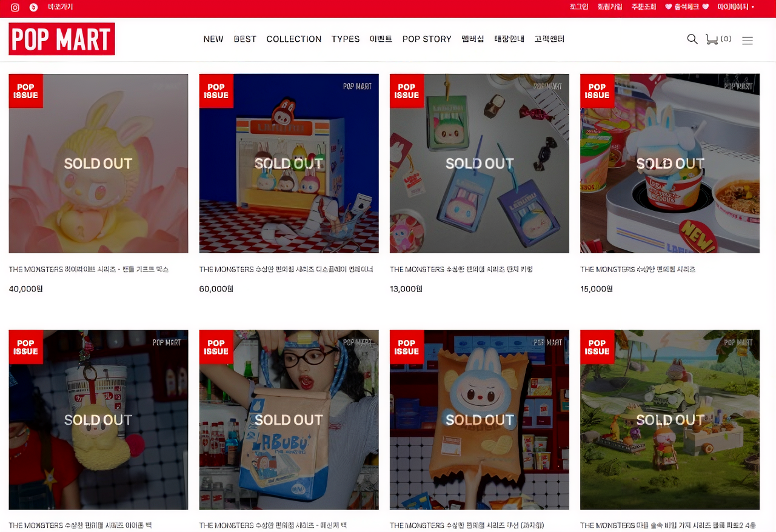The width and height of the screenshot is (776, 532).
Task: Open the cup noodle Labubu product image
Action: click(x=670, y=164)
